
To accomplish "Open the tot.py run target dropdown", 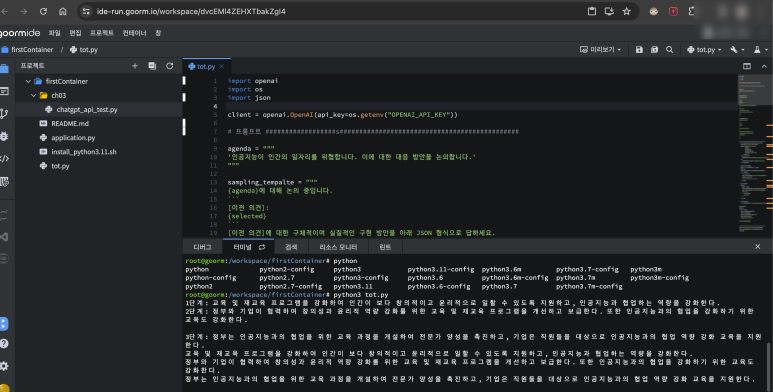I will (x=704, y=50).
